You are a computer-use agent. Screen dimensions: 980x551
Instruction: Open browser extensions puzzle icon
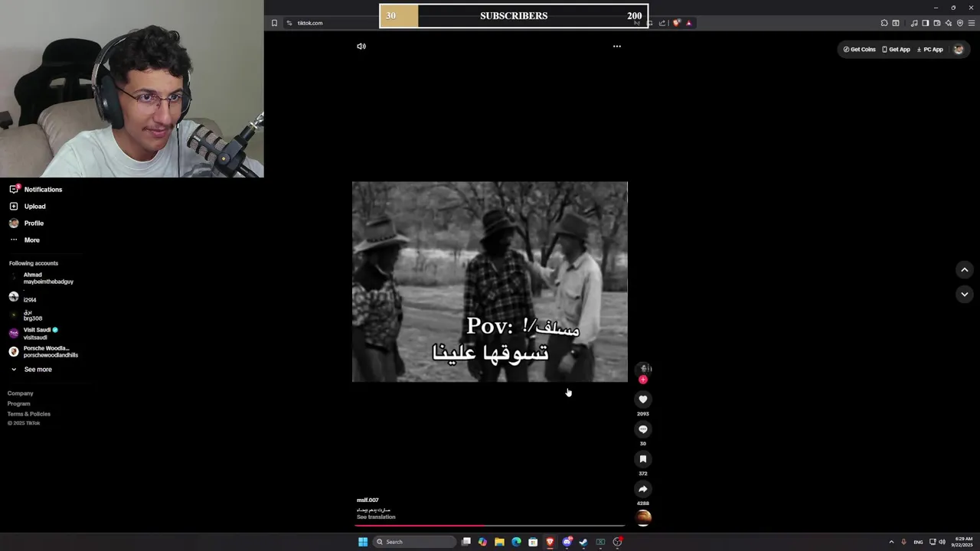click(884, 23)
